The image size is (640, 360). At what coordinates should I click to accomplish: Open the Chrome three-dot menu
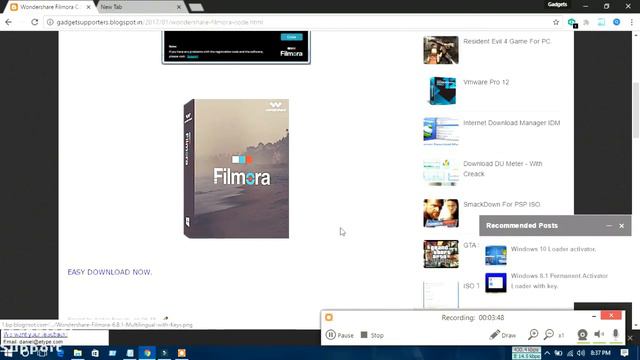tap(631, 22)
